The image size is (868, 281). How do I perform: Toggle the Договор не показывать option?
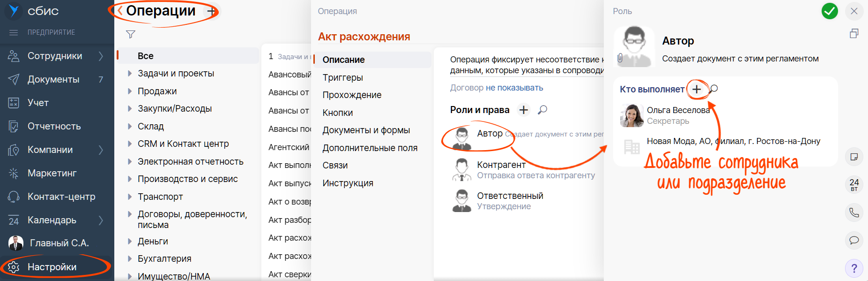click(497, 88)
